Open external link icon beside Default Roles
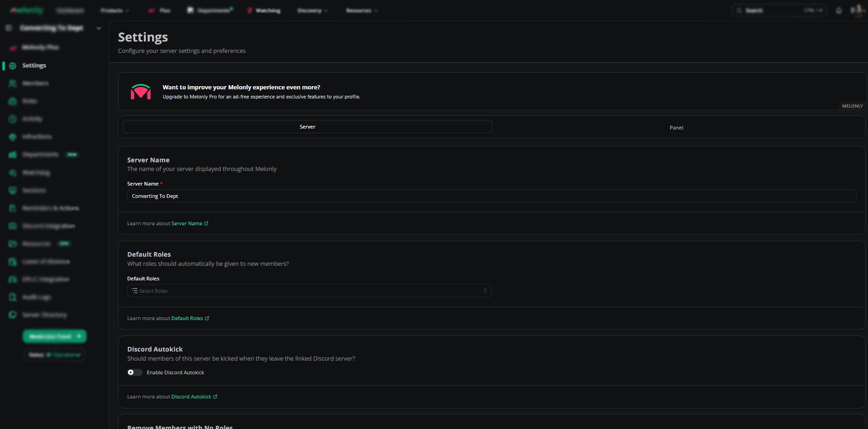868x429 pixels. pyautogui.click(x=207, y=318)
